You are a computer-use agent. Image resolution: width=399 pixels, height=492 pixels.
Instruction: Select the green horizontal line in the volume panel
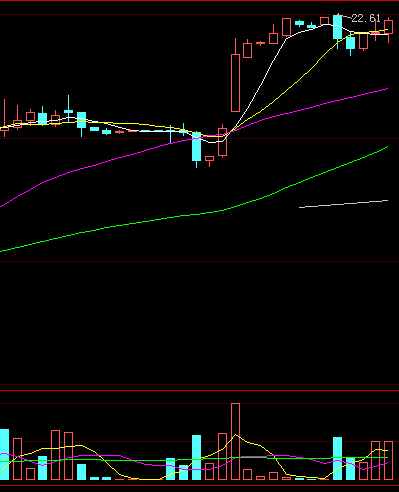coord(200,459)
